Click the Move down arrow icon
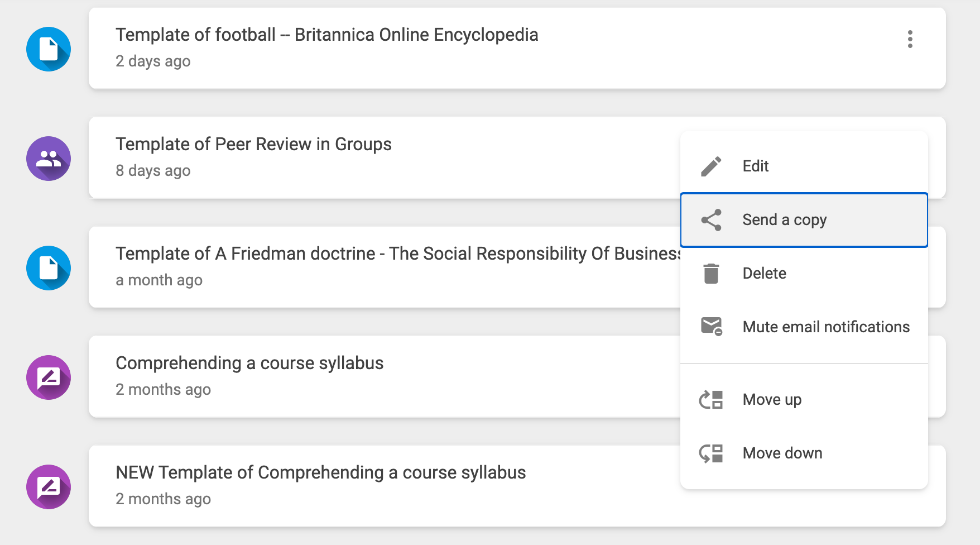This screenshot has height=545, width=980. click(x=711, y=453)
